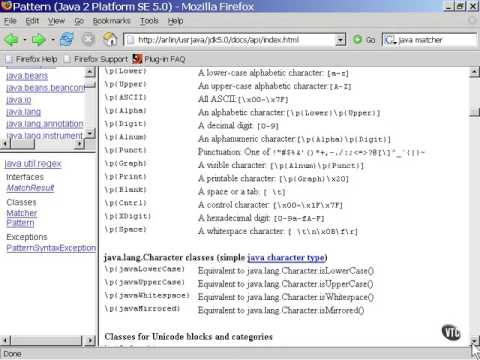This screenshot has height=360, width=480.
Task: Click the Stop loading icon
Action: click(x=88, y=40)
